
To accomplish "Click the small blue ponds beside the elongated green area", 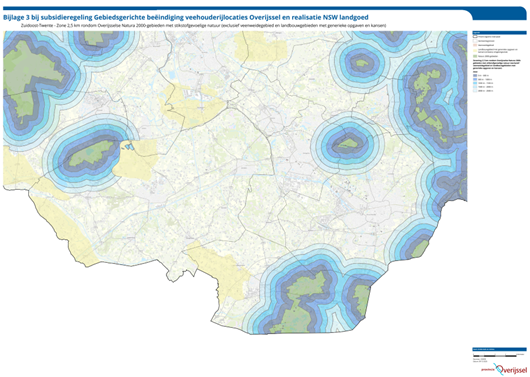I will coord(128,146).
